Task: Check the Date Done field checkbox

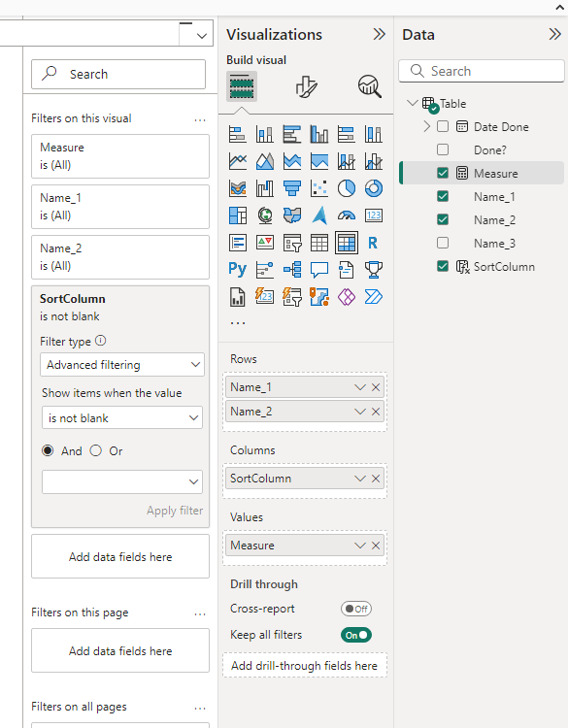Action: click(x=443, y=126)
